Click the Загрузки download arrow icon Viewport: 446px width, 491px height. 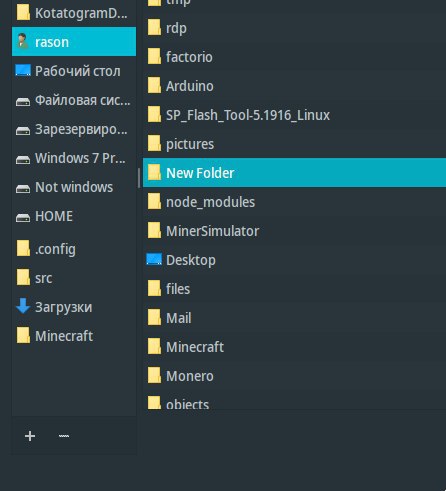23,306
